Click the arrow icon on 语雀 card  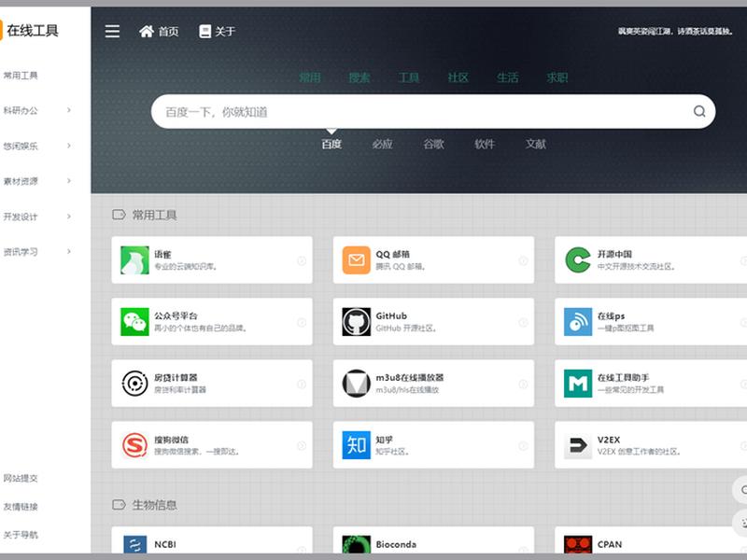(302, 260)
